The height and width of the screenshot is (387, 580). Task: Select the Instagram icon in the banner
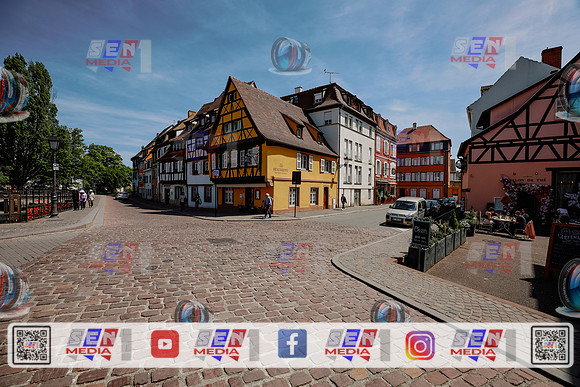[x=420, y=346]
